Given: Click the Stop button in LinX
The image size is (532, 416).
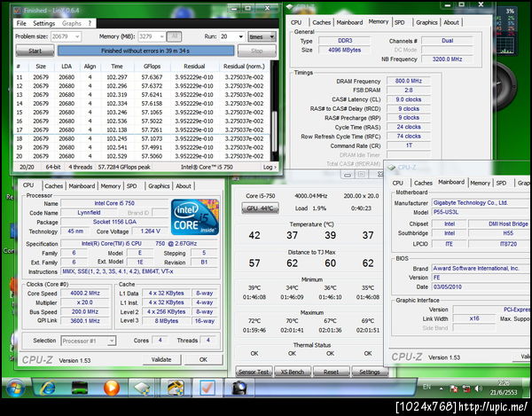Looking at the screenshot, I should pos(257,51).
